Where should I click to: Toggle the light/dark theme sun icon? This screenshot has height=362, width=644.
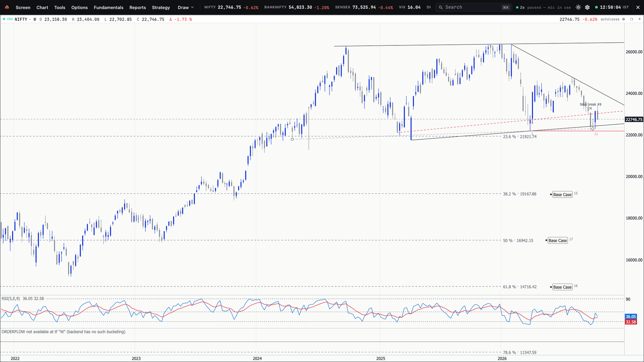coord(578,7)
